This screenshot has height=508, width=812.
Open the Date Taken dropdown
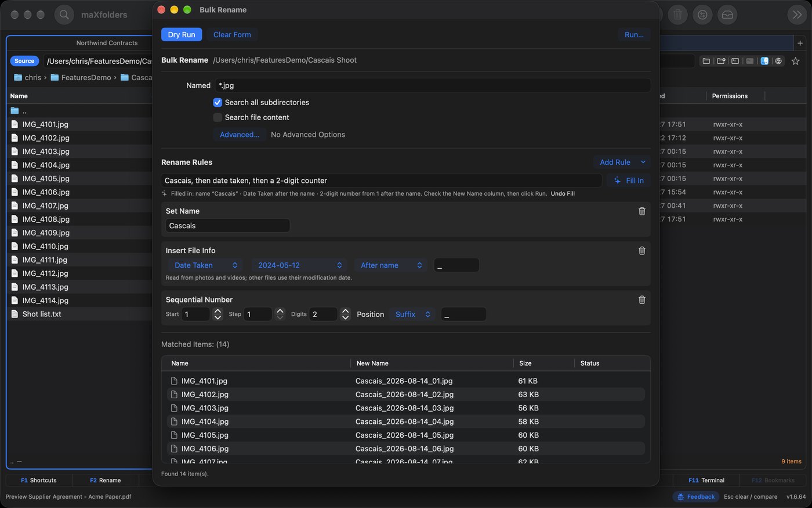tap(205, 265)
